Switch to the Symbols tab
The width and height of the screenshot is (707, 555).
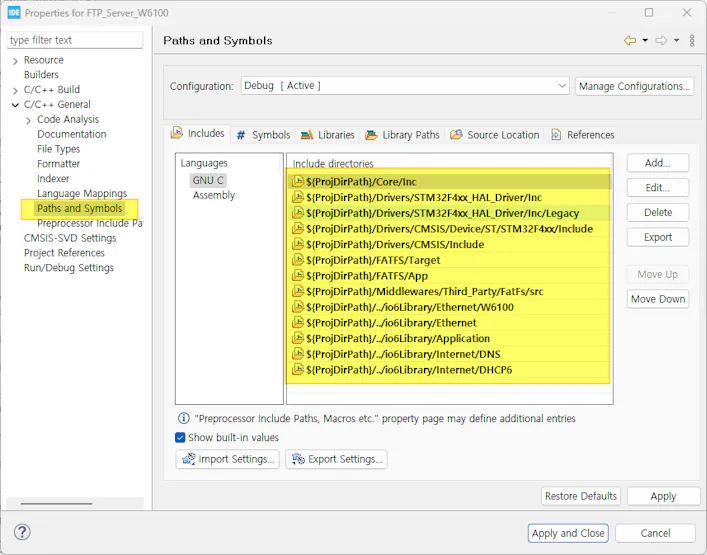[264, 135]
